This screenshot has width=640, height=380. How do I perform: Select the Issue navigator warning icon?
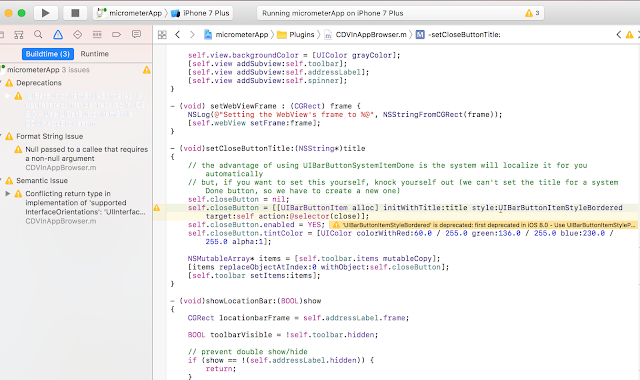click(x=58, y=35)
